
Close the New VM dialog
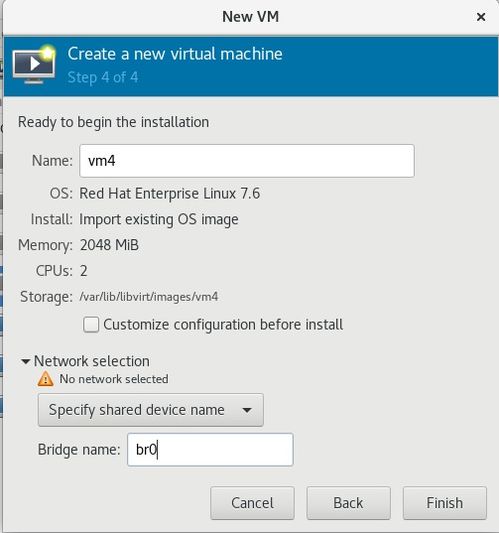(x=481, y=17)
